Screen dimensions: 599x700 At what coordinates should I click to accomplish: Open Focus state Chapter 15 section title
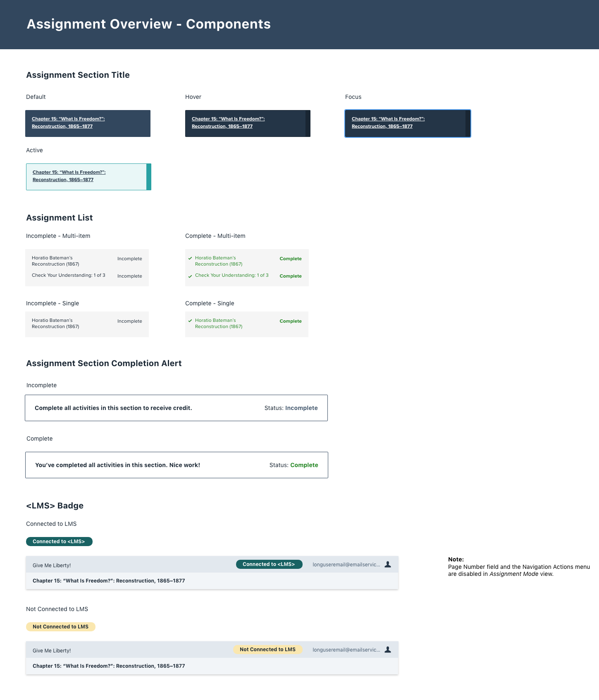[x=408, y=123]
